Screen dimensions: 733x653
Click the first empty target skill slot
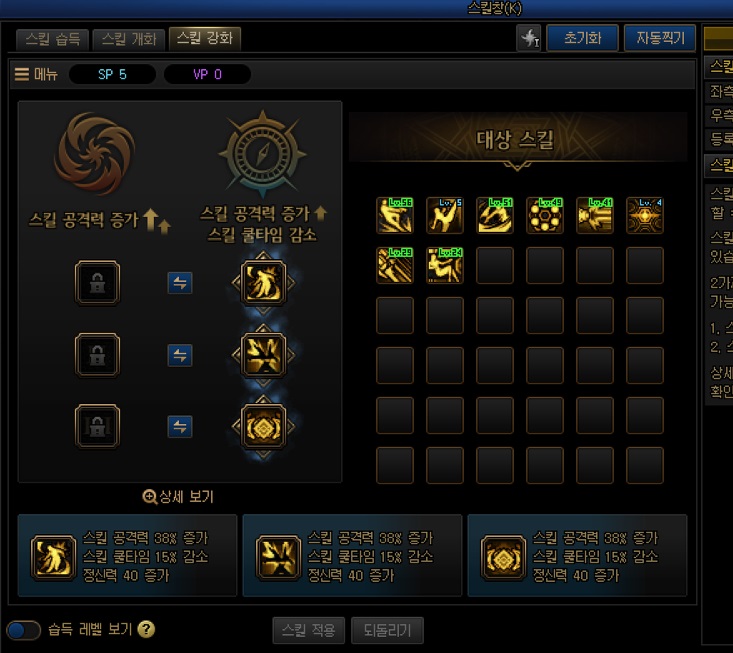coord(495,265)
